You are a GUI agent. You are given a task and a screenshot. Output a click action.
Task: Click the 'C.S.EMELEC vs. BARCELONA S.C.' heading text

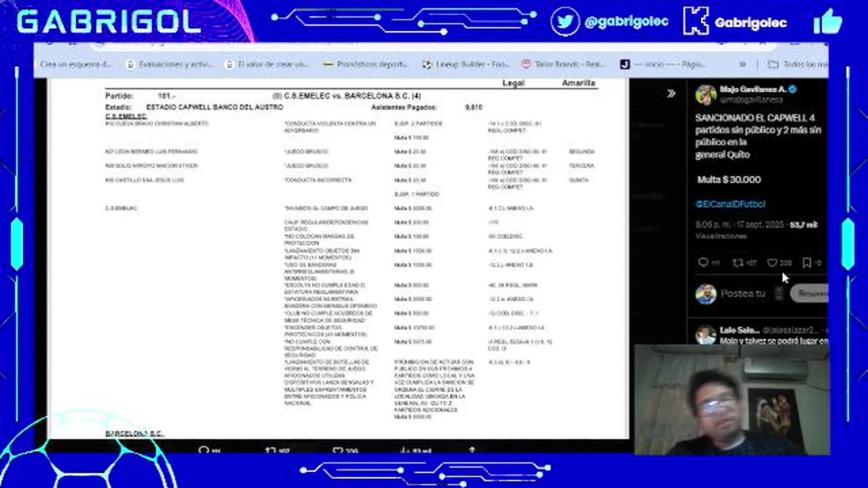(347, 96)
